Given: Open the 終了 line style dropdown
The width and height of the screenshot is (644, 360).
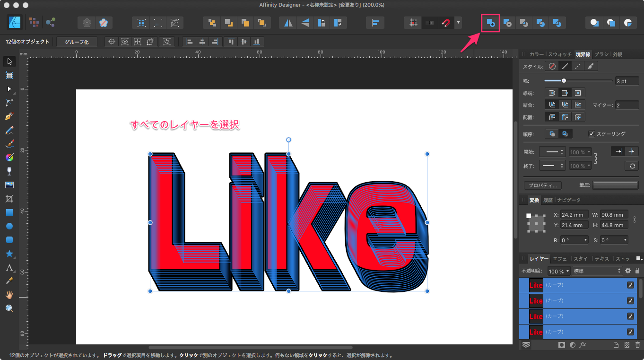Looking at the screenshot, I should pos(552,166).
